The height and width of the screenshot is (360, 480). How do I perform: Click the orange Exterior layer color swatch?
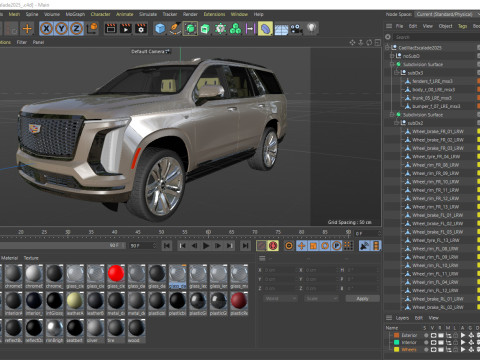coord(396,335)
